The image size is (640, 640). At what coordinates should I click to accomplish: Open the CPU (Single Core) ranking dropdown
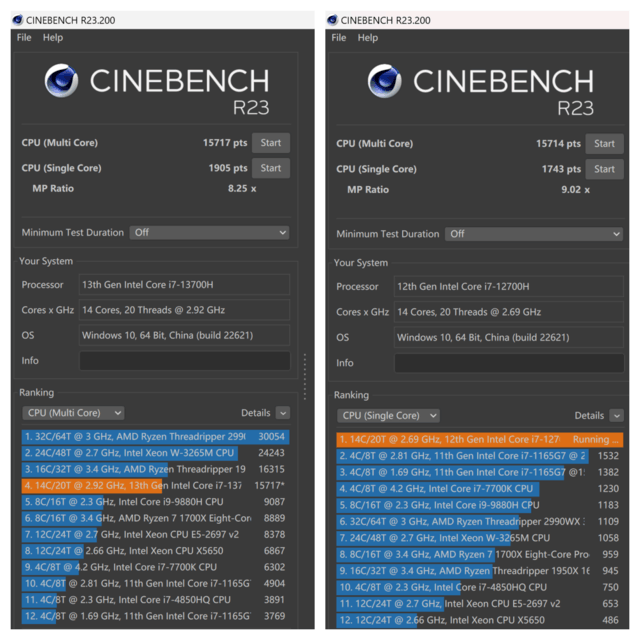pyautogui.click(x=388, y=415)
